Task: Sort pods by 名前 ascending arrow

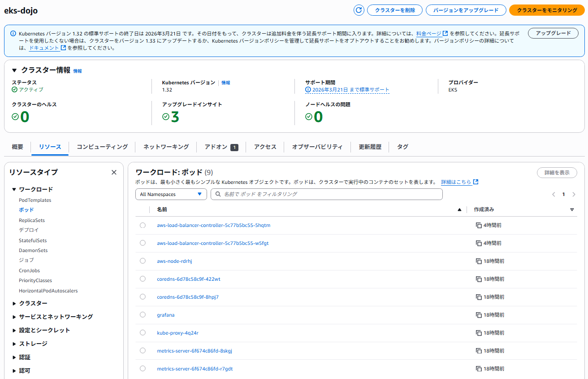Action: (x=459, y=209)
